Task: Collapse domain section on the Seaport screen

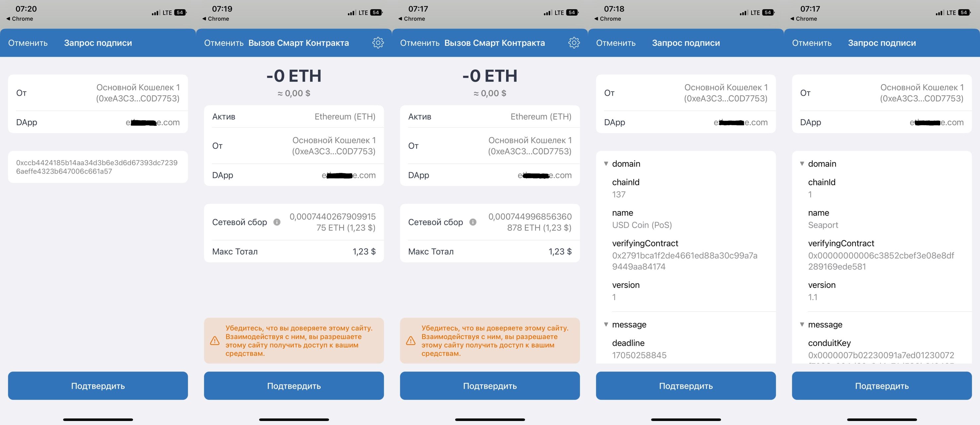Action: pyautogui.click(x=802, y=164)
